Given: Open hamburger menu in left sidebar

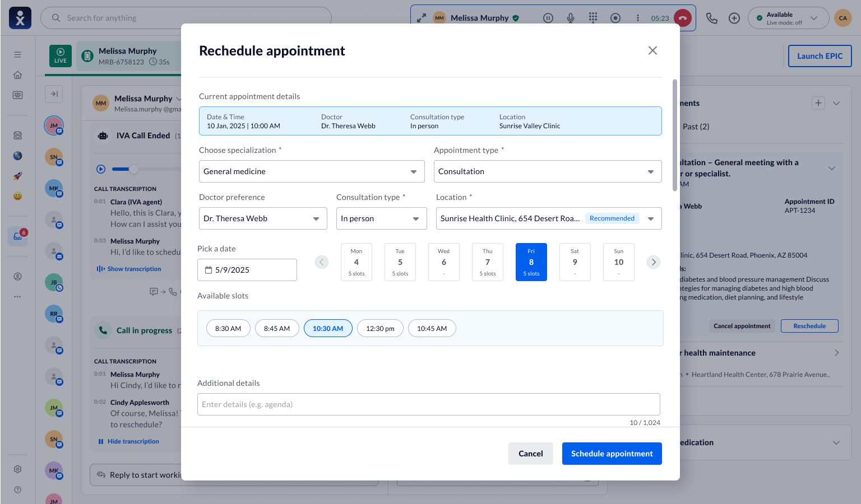Looking at the screenshot, I should pyautogui.click(x=18, y=55).
